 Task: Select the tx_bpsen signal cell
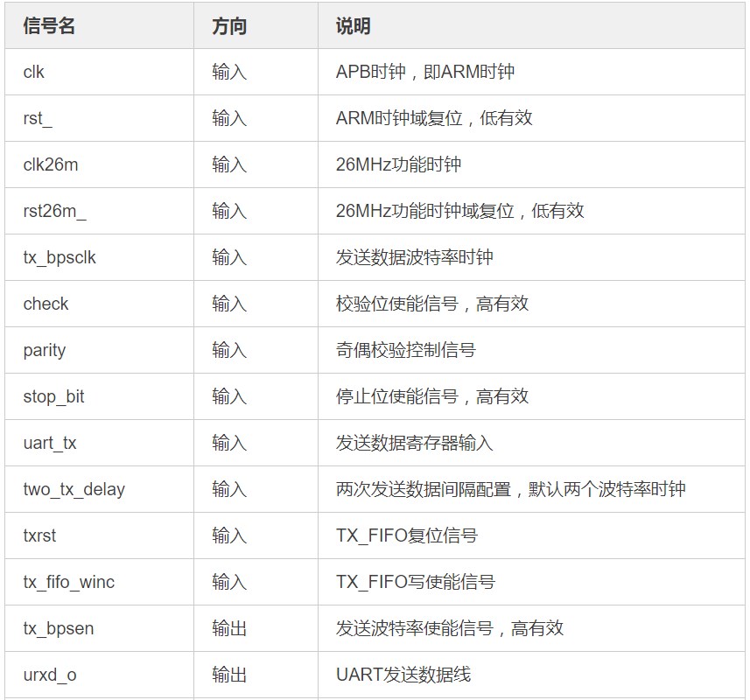[59, 628]
